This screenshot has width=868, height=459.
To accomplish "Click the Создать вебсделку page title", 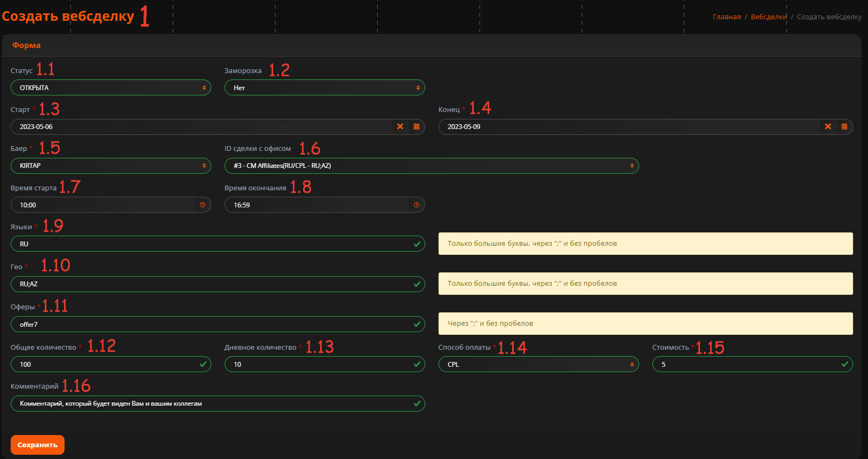I will tap(68, 16).
